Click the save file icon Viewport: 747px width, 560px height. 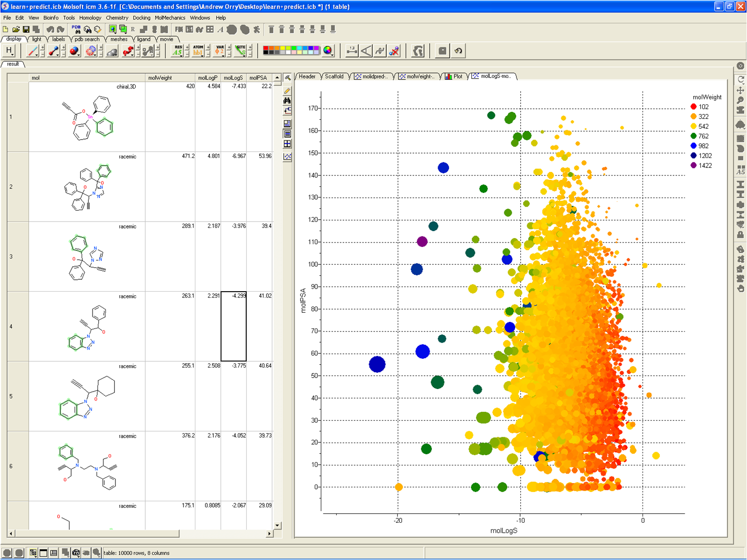(26, 30)
